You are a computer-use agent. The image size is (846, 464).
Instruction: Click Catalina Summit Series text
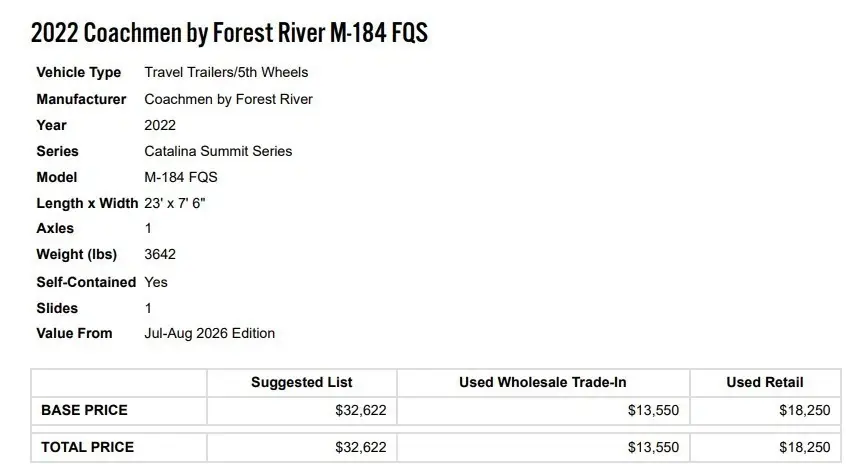tap(218, 151)
